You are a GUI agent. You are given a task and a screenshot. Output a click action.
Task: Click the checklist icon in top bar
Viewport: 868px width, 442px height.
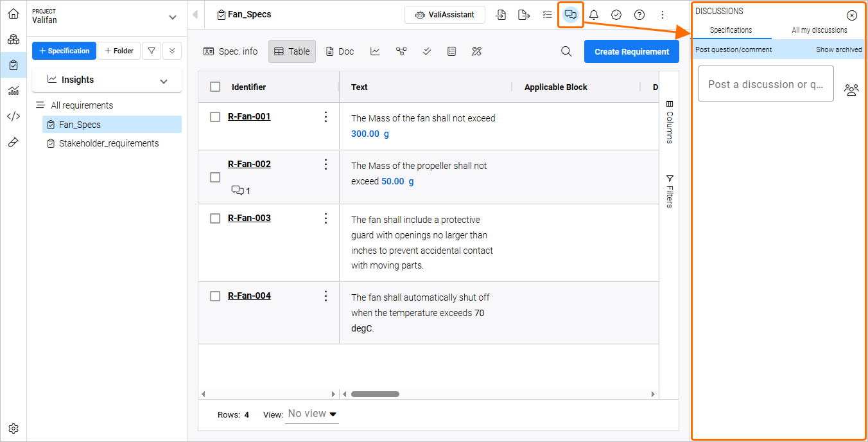(547, 15)
